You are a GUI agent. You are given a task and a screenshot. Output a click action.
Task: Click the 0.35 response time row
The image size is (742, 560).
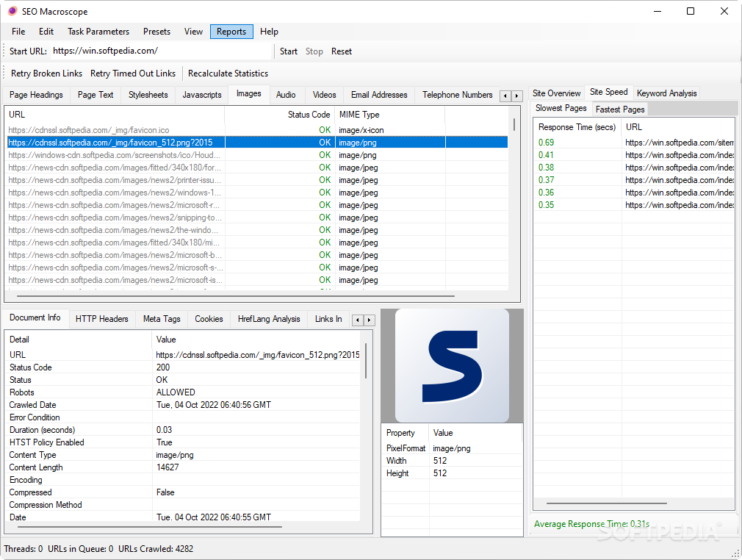[x=634, y=205]
